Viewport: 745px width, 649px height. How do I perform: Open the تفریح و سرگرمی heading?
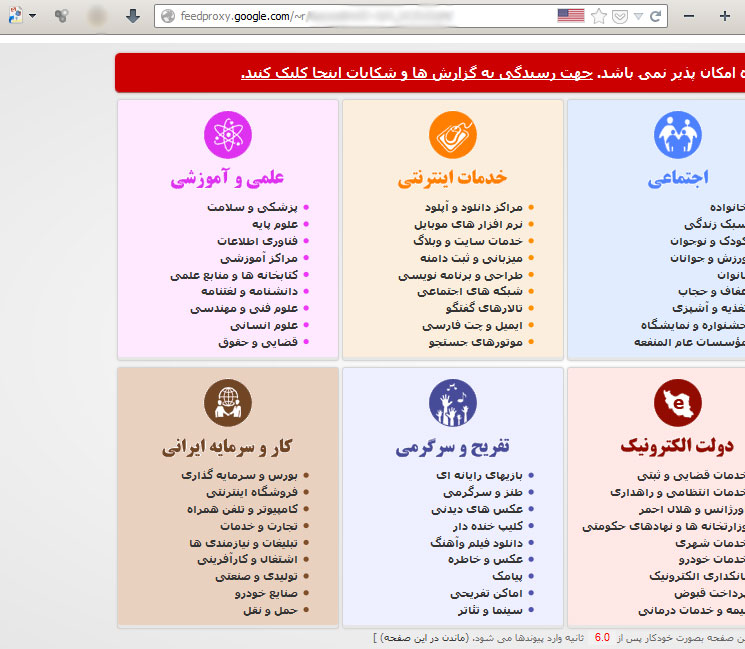[452, 447]
